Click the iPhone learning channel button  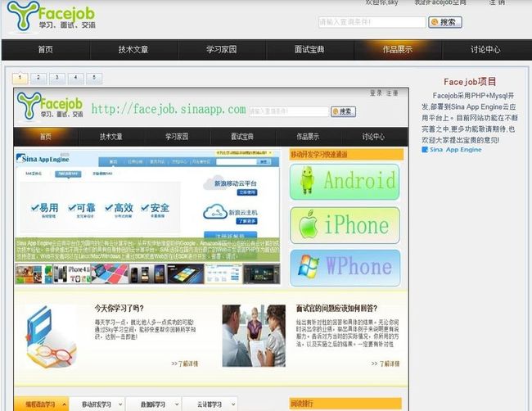(345, 225)
